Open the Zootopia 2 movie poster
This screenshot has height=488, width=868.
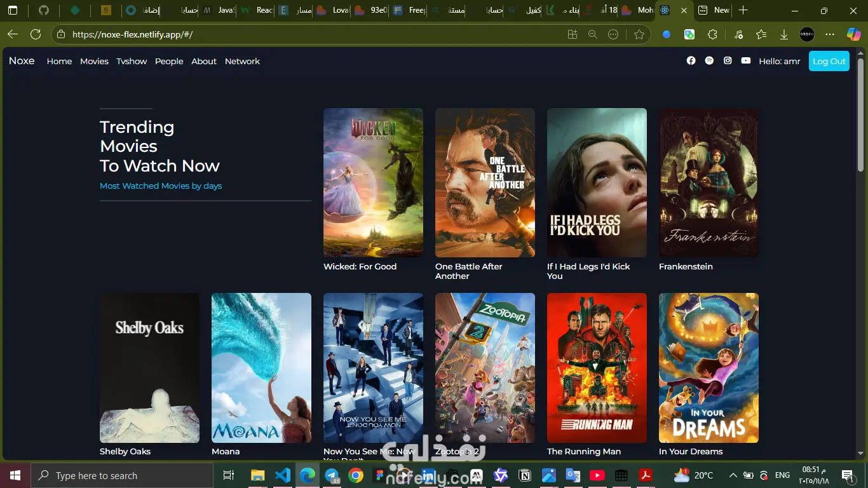click(x=485, y=367)
